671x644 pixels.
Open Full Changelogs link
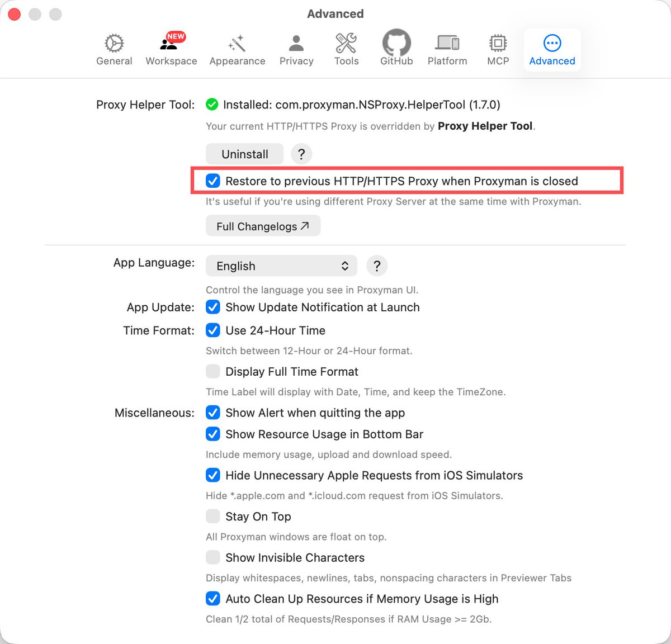263,226
